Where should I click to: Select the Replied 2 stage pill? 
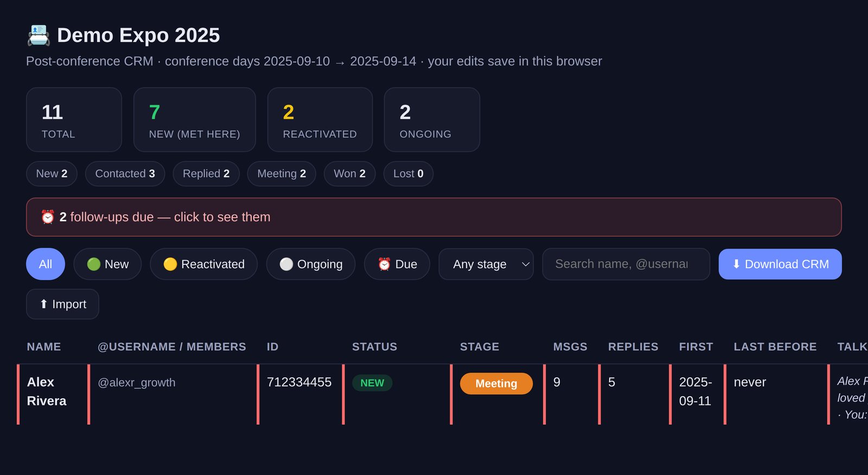pos(206,174)
